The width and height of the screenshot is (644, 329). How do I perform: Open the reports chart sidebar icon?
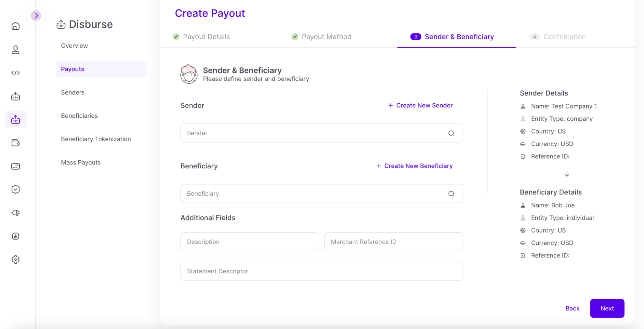pos(15,236)
